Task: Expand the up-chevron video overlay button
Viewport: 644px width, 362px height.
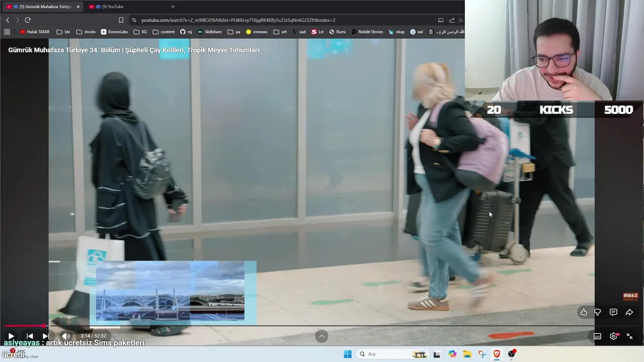Action: (321, 336)
